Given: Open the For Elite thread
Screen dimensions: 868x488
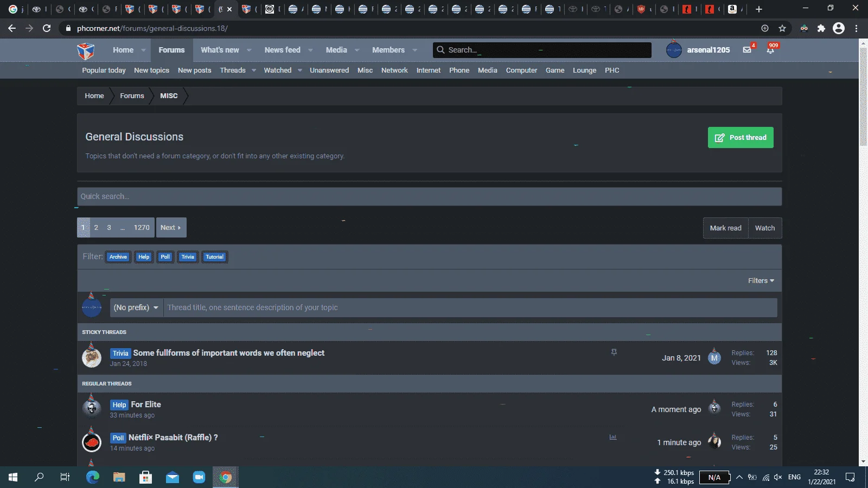Looking at the screenshot, I should (146, 404).
